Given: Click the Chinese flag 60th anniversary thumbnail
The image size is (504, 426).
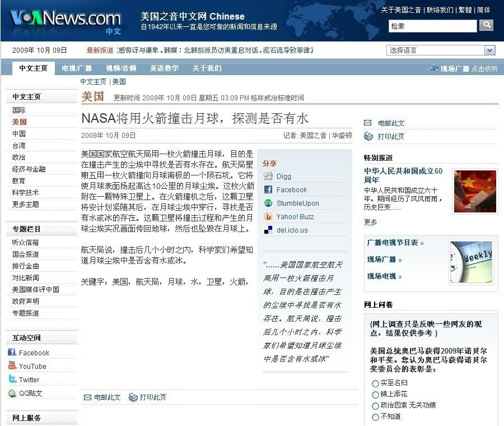Looking at the screenshot, I should (475, 191).
